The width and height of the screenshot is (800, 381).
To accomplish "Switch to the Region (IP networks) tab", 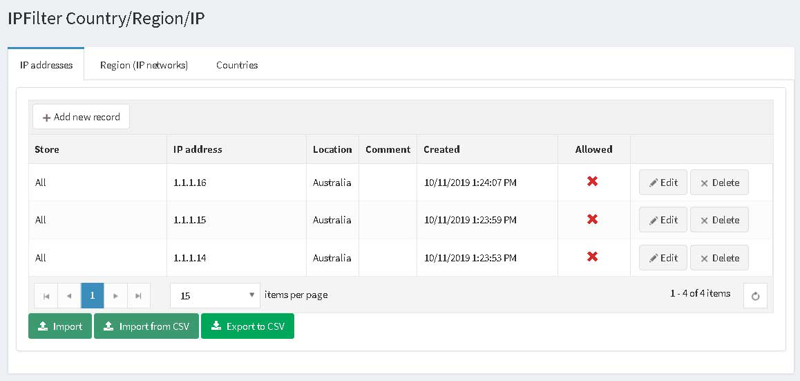I will 144,65.
